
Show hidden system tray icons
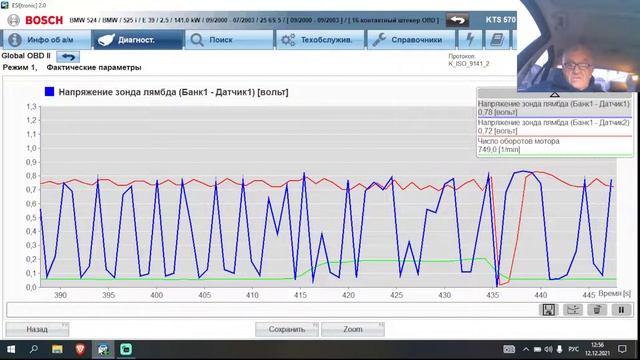pyautogui.click(x=526, y=349)
